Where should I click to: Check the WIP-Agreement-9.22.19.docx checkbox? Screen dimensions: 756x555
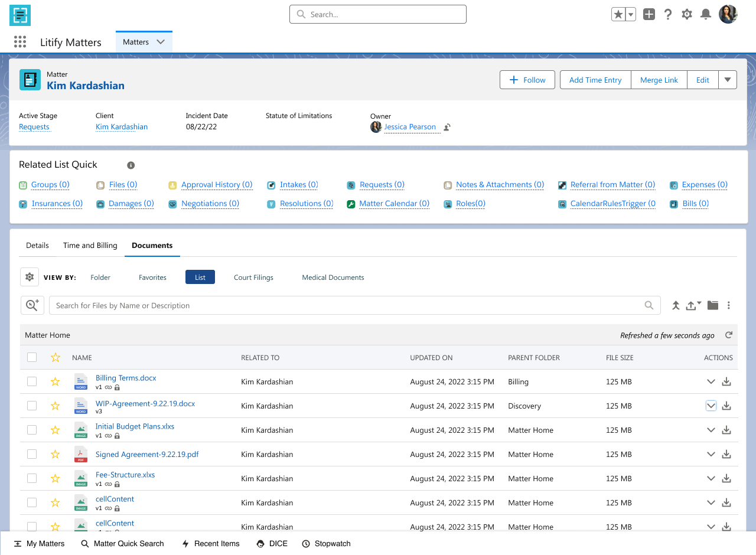pyautogui.click(x=32, y=406)
